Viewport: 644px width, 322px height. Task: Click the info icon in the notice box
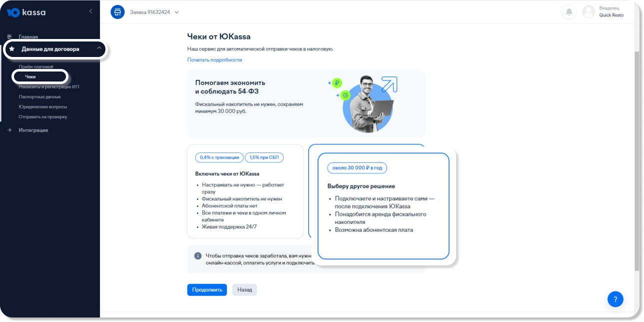coord(198,256)
